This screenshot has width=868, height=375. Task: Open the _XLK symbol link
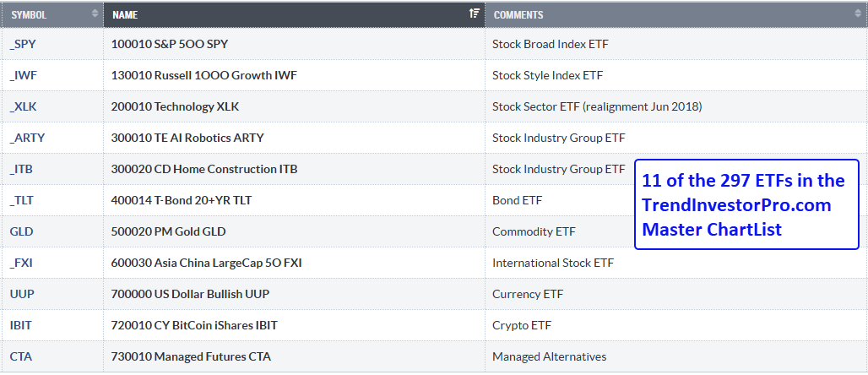click(x=24, y=106)
